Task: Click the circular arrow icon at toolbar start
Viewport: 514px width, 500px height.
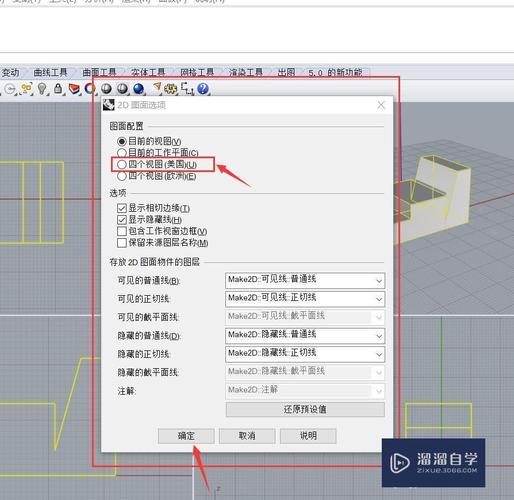Action: (11, 89)
